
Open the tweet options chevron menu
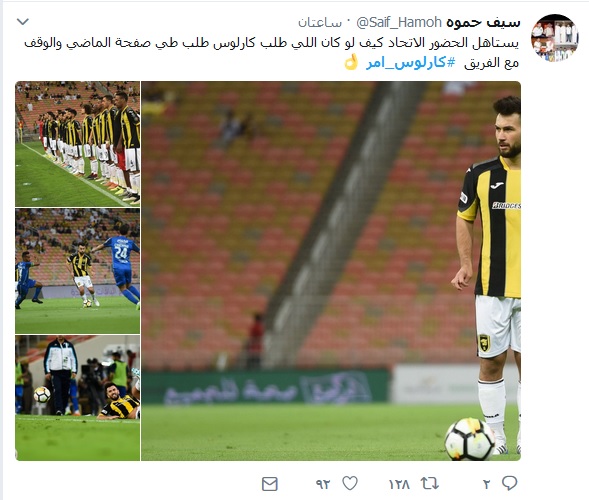(23, 22)
